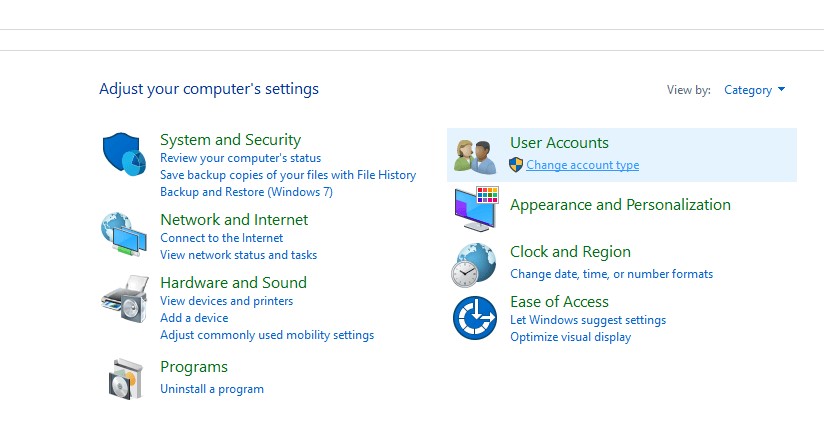The width and height of the screenshot is (824, 446).
Task: Click the Hardware and Sound printer icon
Action: tap(125, 298)
